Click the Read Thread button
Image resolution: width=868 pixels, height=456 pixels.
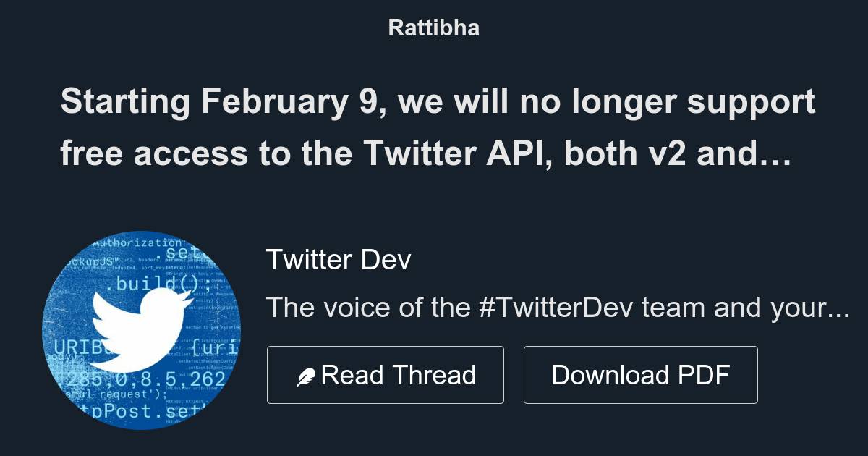tap(386, 375)
